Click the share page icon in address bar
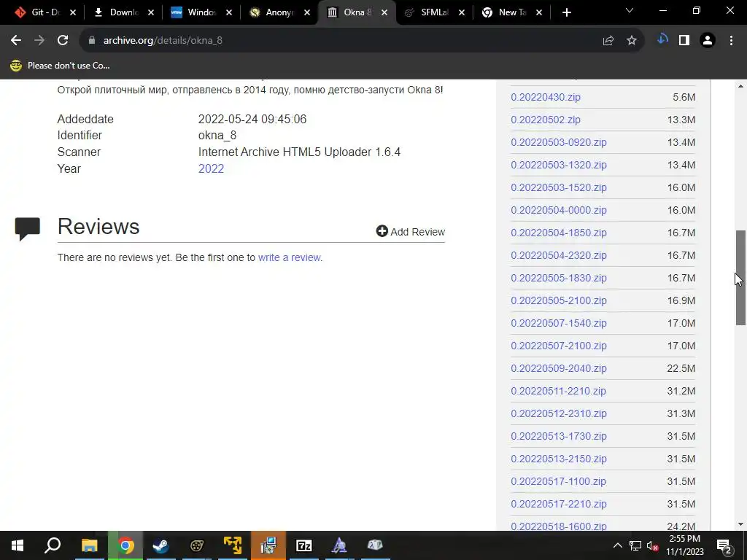This screenshot has width=747, height=560. 608,41
